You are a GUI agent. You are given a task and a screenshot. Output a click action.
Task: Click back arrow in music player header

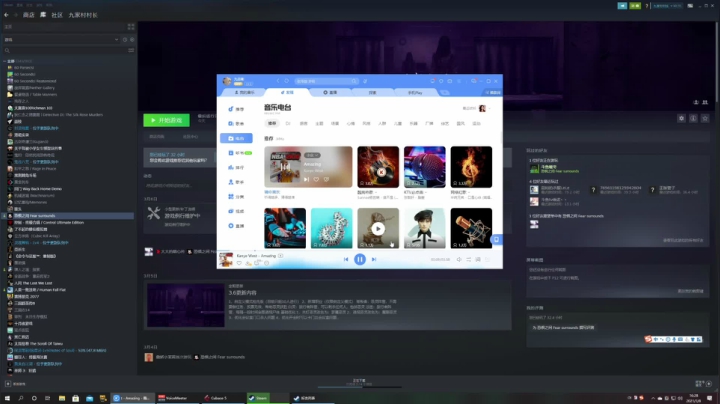(x=278, y=81)
